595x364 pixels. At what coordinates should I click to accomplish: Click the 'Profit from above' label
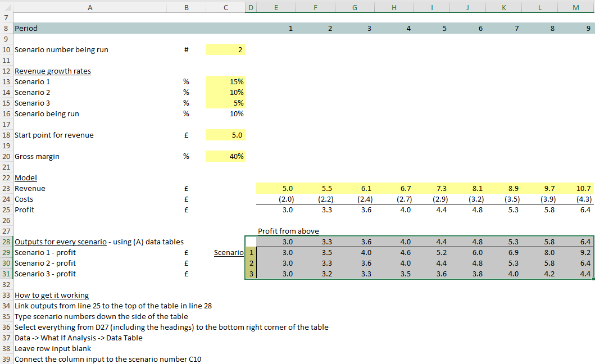[288, 231]
